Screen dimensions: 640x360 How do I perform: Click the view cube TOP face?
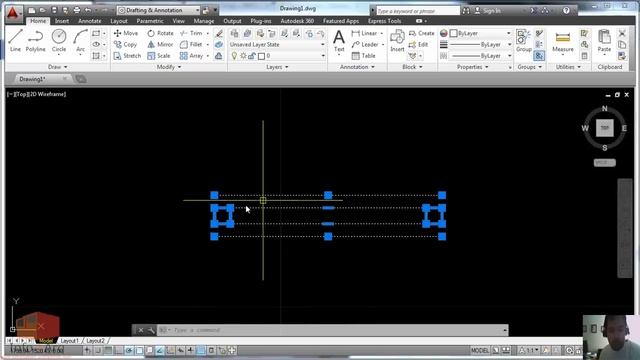604,128
